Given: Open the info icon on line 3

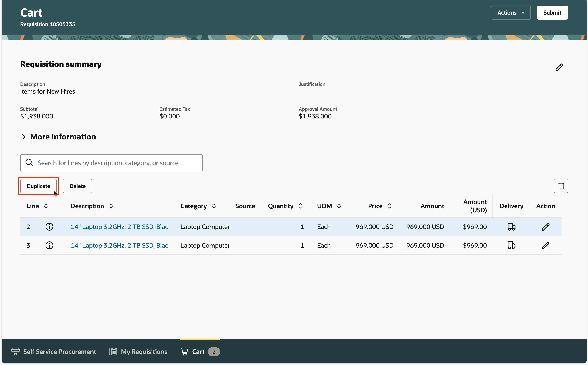Looking at the screenshot, I should point(49,245).
